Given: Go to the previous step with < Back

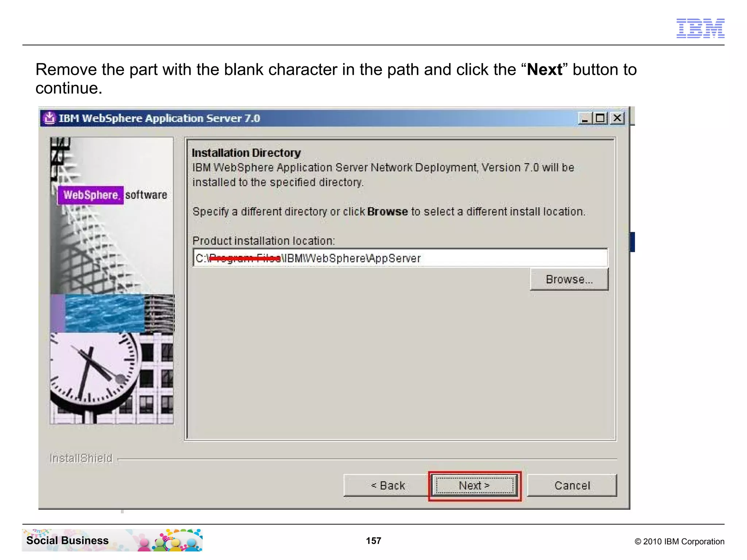Looking at the screenshot, I should (387, 486).
